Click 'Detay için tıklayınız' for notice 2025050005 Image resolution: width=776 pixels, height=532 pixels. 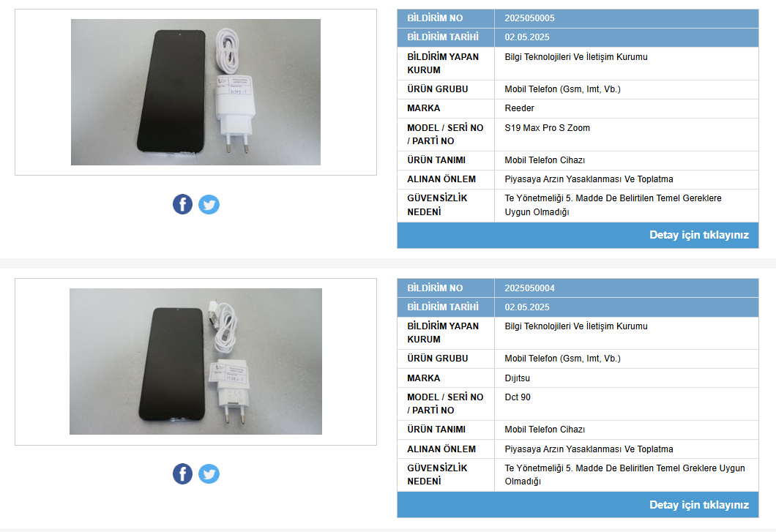[x=699, y=235]
